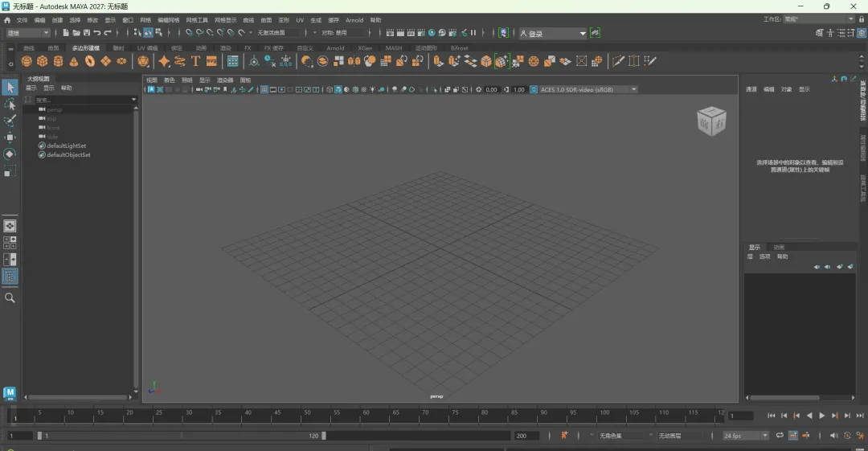Click the search magnifier in left toolbar
The width and height of the screenshot is (868, 451).
pos(10,297)
